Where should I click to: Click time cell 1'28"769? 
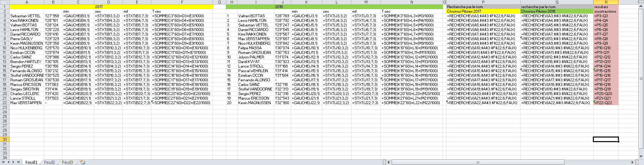click(x=283, y=16)
